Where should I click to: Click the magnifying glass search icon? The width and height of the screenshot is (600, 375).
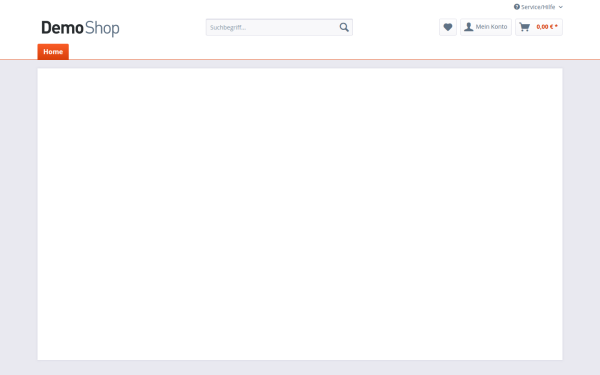coord(344,27)
